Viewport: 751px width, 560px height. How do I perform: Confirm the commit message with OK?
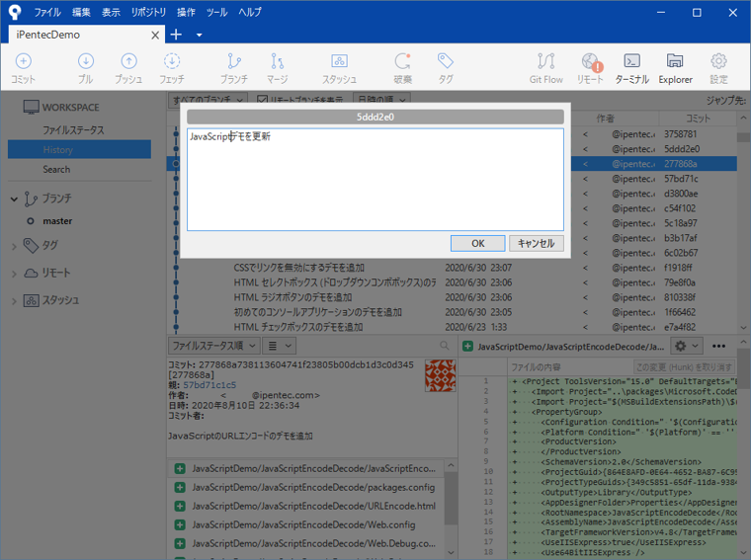(477, 243)
